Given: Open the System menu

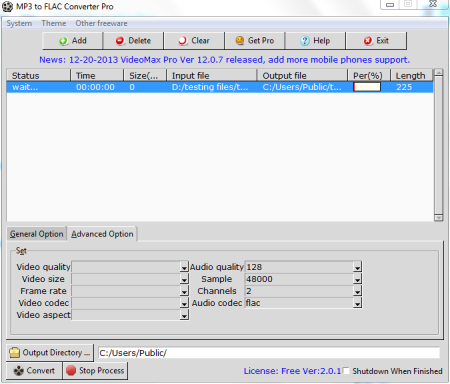Looking at the screenshot, I should click(x=19, y=23).
